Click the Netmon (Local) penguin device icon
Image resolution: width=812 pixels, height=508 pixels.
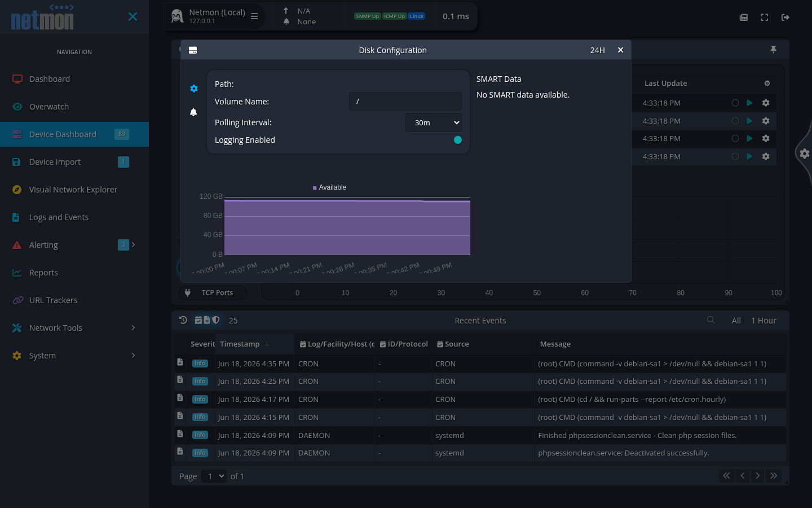177,16
